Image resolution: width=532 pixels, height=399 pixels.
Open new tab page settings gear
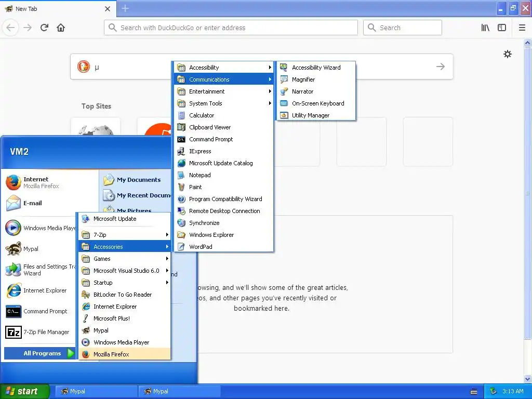point(507,54)
